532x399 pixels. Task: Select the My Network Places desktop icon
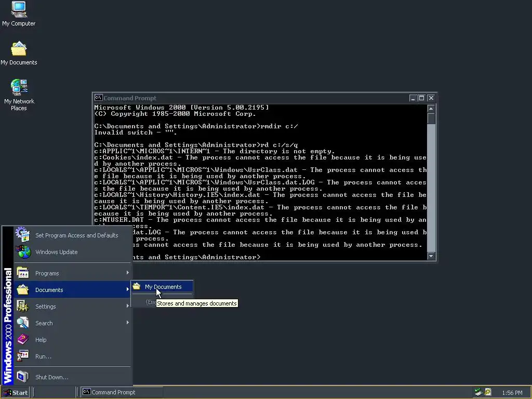tap(19, 95)
